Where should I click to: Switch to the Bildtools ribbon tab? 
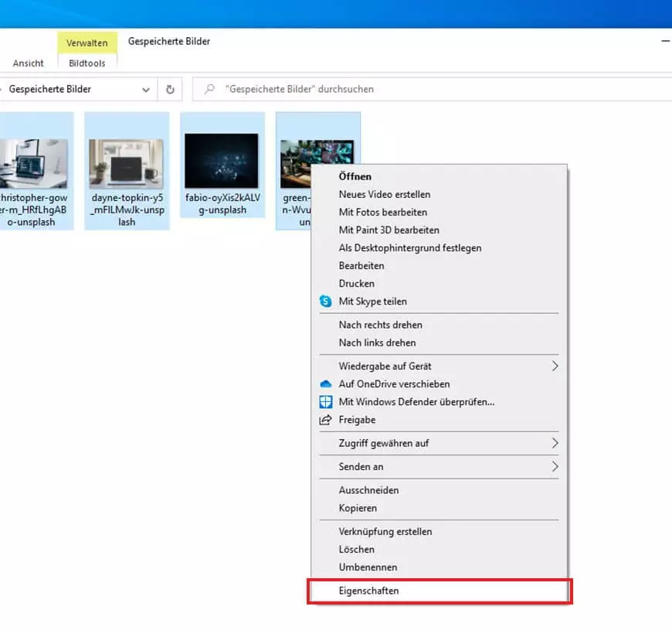(87, 63)
